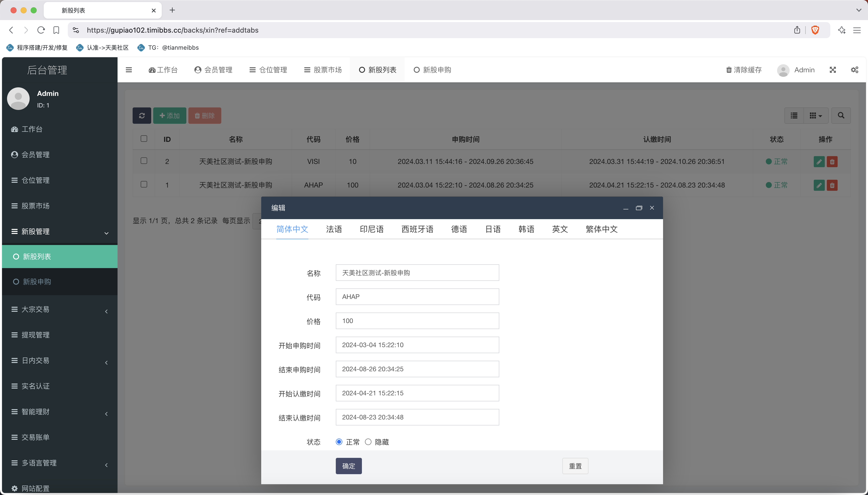Click the red 删除 button
The height and width of the screenshot is (495, 868).
[205, 115]
